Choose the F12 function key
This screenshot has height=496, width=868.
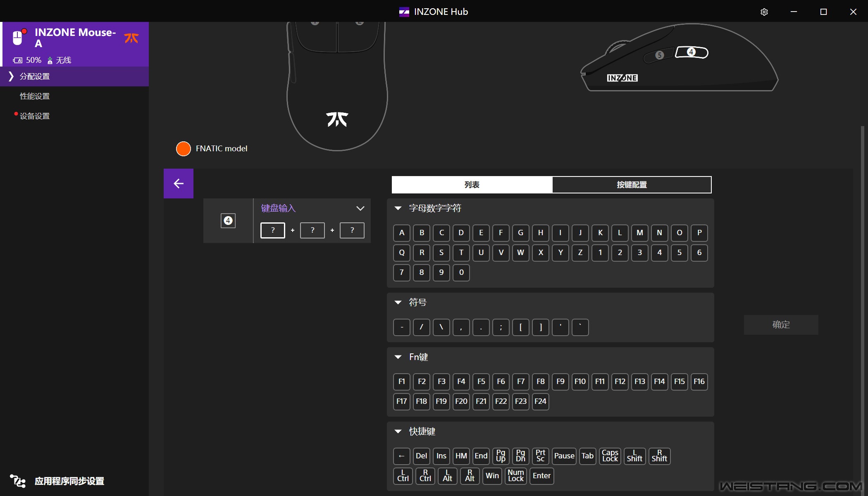pos(620,382)
